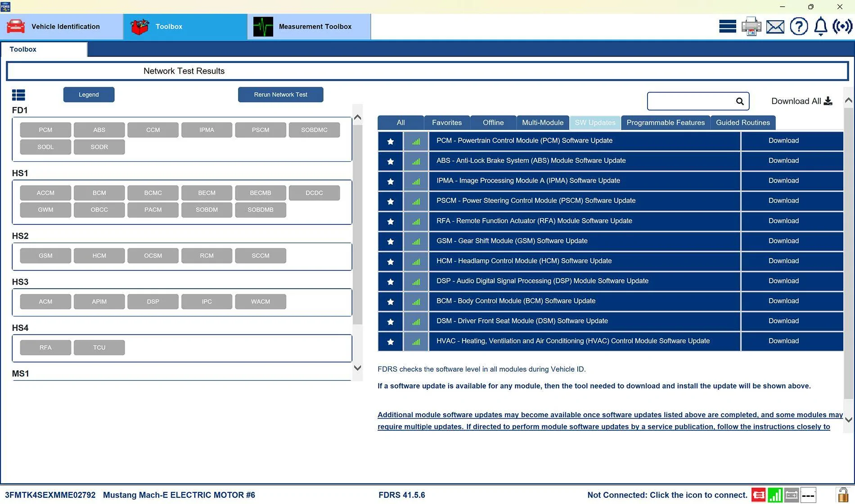Select the SW Updates tab

pyautogui.click(x=595, y=123)
